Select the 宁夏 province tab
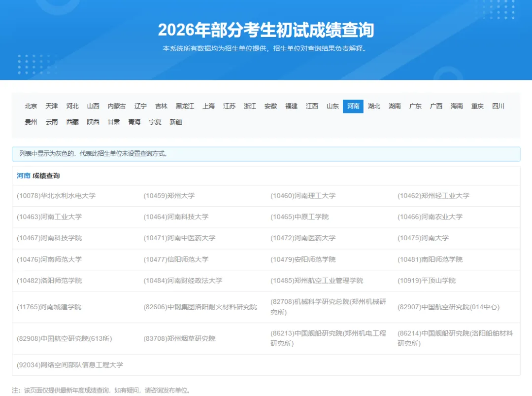This screenshot has width=532, height=396. pyautogui.click(x=155, y=122)
